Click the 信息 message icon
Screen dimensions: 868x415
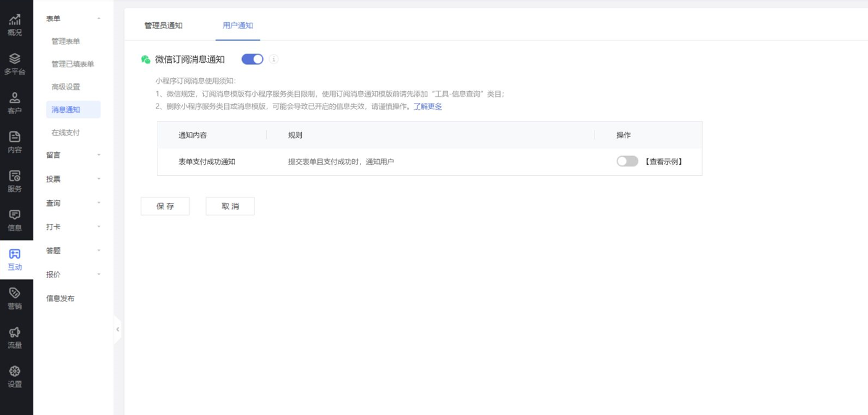point(15,215)
